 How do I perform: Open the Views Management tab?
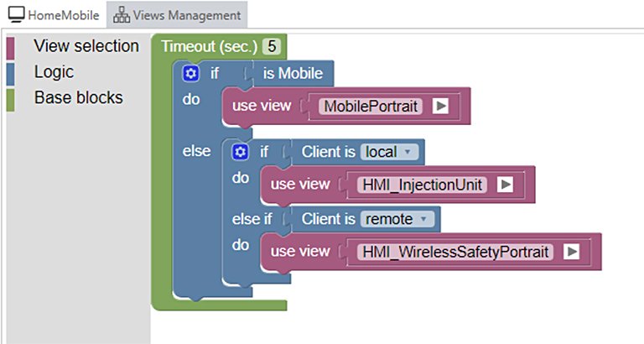(x=177, y=15)
